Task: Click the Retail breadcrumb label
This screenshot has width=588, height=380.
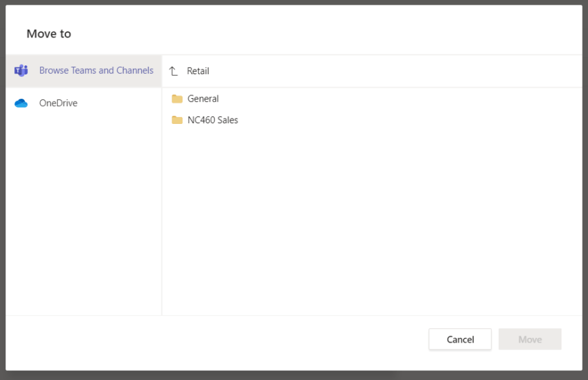Action: pyautogui.click(x=198, y=71)
